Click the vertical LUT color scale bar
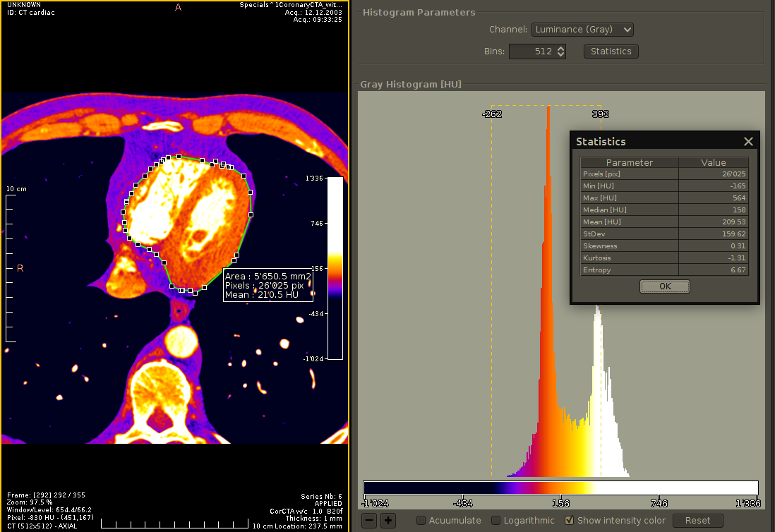Viewport: 775px width, 532px height. (335, 268)
